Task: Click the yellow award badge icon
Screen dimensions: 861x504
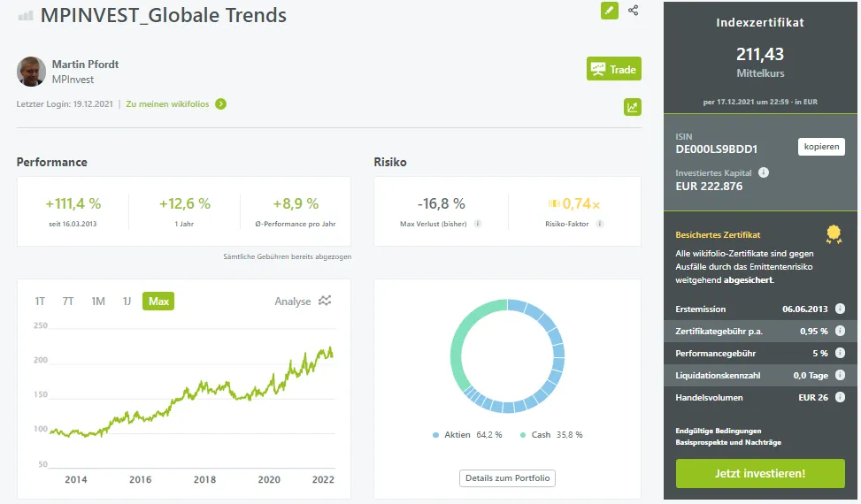Action: 834,234
